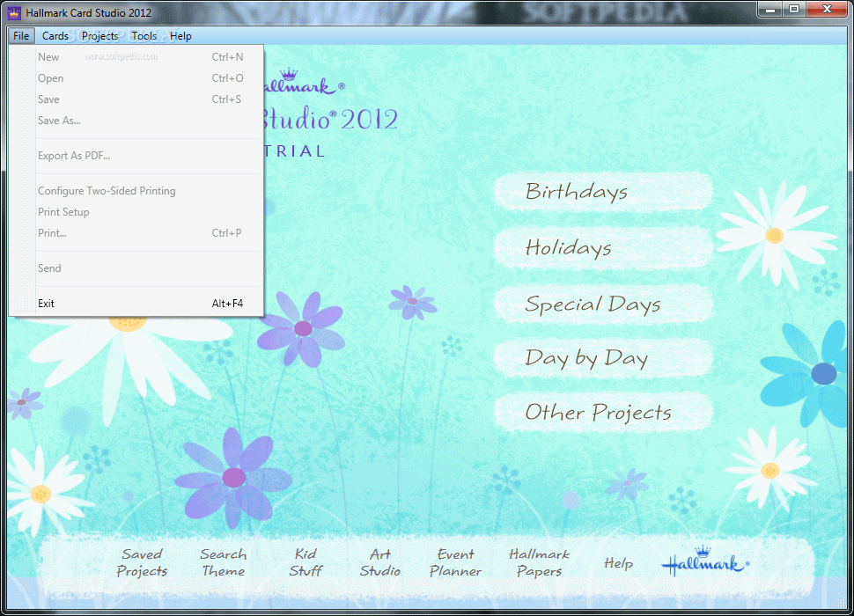Open the Holidays category

(603, 248)
